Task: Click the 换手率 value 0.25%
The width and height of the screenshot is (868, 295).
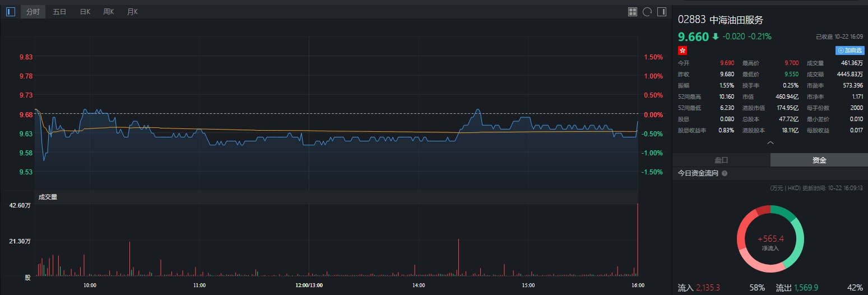Action: [791, 86]
